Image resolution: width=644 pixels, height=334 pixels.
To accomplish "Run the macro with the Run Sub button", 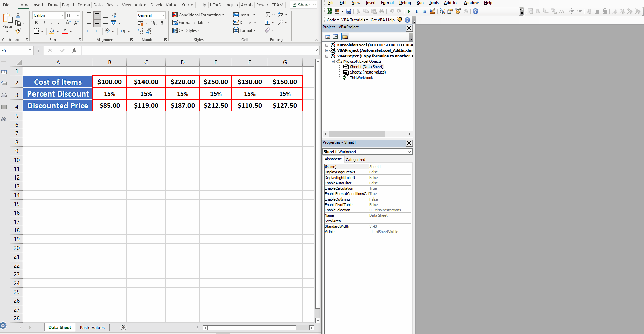I will 409,11.
